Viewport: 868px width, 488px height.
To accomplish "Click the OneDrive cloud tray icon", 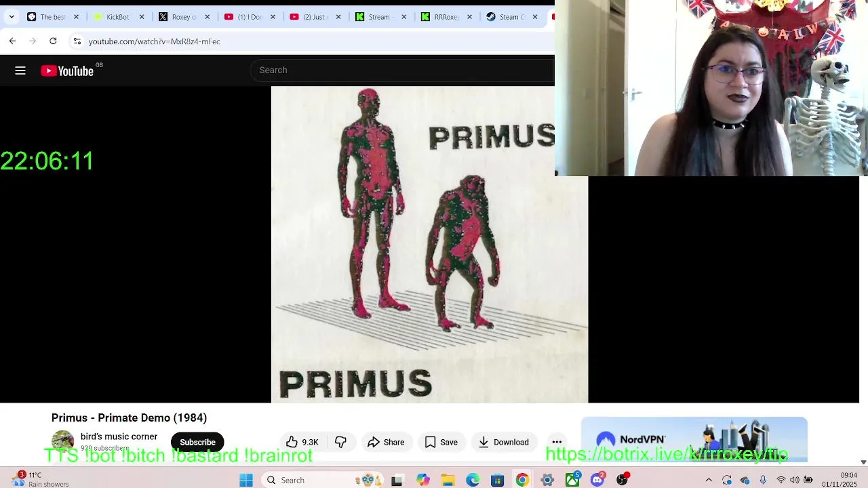I will (745, 480).
